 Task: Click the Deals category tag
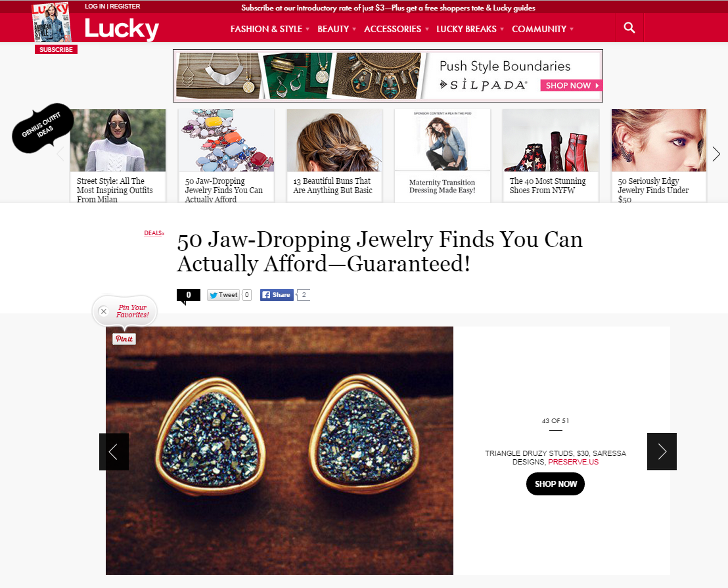pyautogui.click(x=152, y=233)
